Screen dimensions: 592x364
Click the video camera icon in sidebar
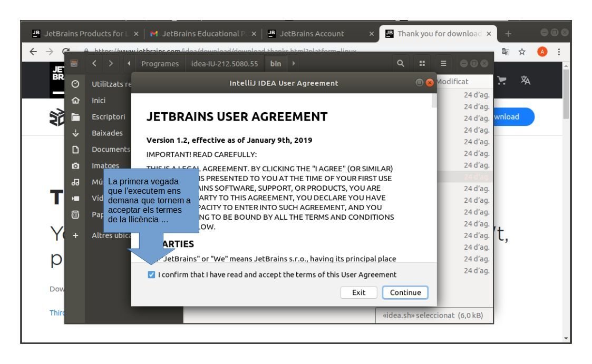[x=75, y=199]
